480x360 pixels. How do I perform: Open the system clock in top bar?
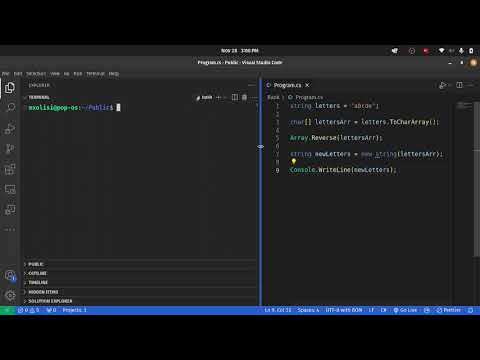point(240,51)
